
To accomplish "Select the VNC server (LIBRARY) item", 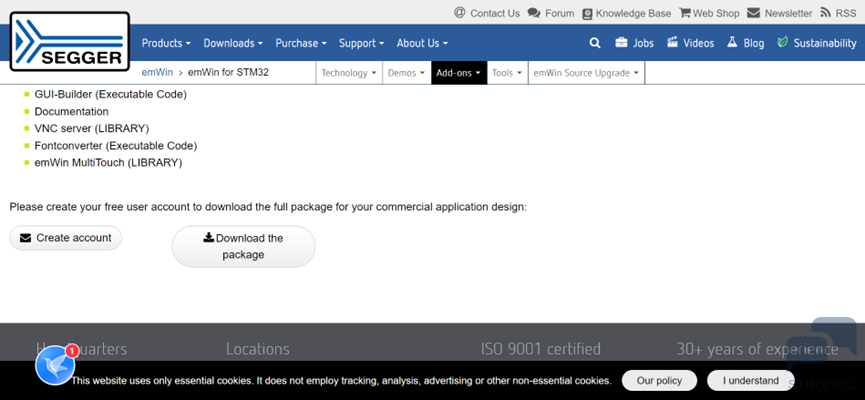I will (92, 129).
